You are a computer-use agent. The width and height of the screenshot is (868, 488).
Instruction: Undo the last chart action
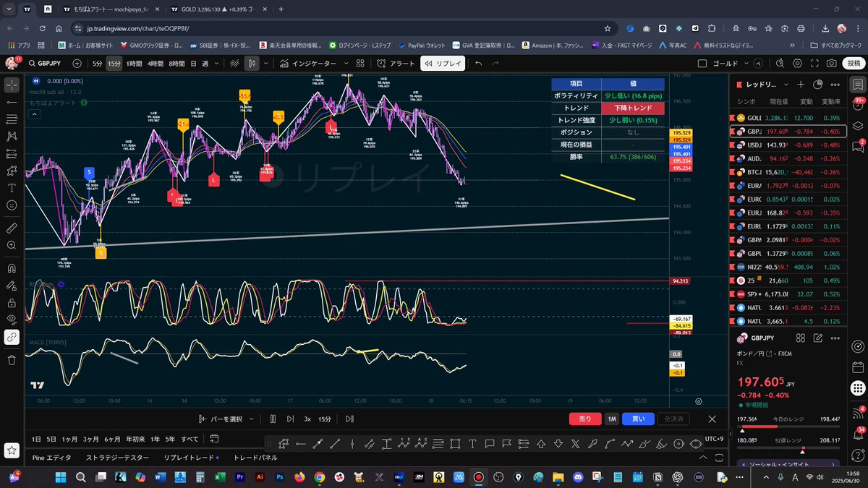point(478,64)
